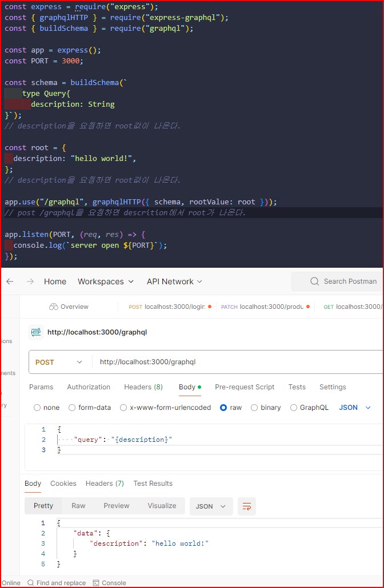Click the Online status indicator

[10, 583]
